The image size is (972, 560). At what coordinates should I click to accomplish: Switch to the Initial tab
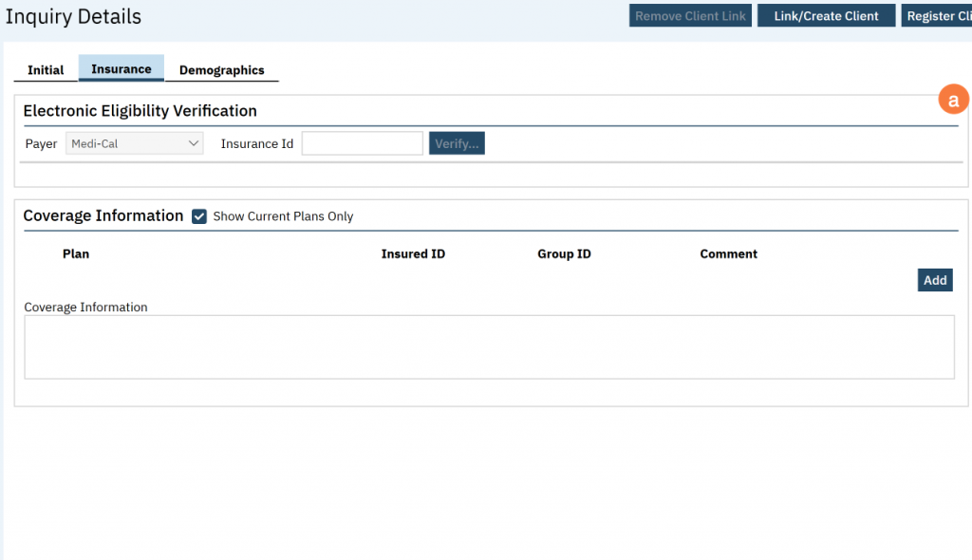[46, 70]
